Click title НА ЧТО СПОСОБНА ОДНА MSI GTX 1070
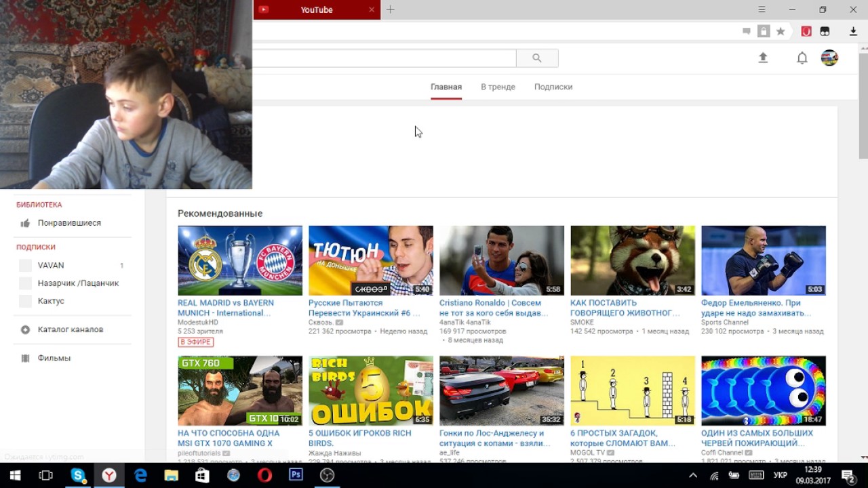The height and width of the screenshot is (488, 868). pyautogui.click(x=229, y=438)
